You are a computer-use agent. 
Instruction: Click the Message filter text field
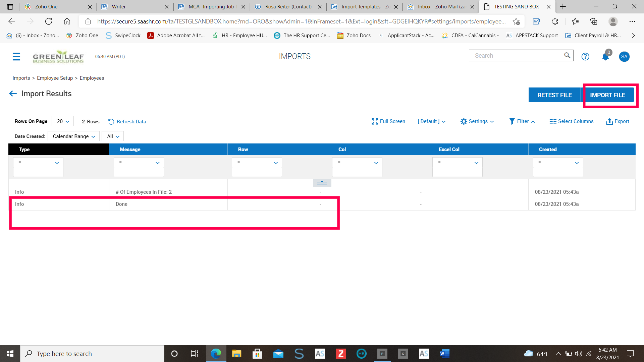[139, 172]
